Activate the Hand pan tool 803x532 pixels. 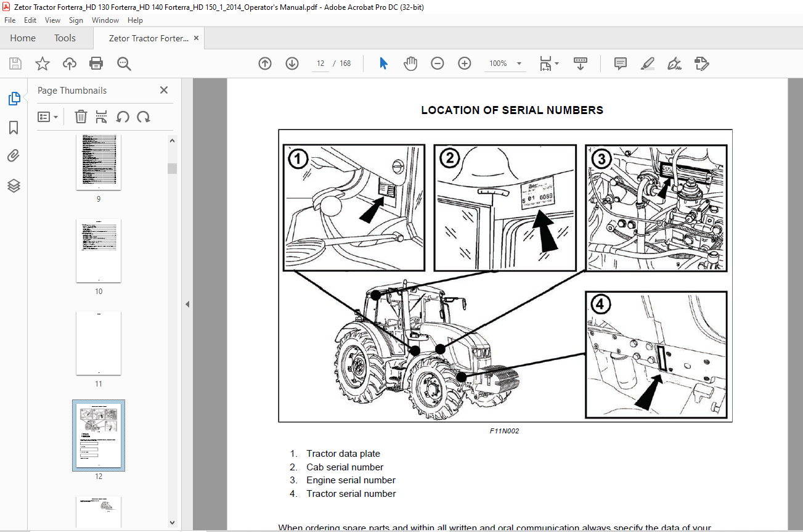tap(410, 63)
